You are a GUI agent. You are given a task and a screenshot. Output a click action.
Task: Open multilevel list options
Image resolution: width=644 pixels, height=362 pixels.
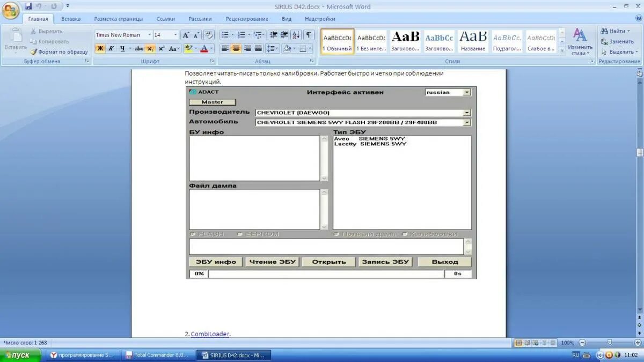point(259,35)
